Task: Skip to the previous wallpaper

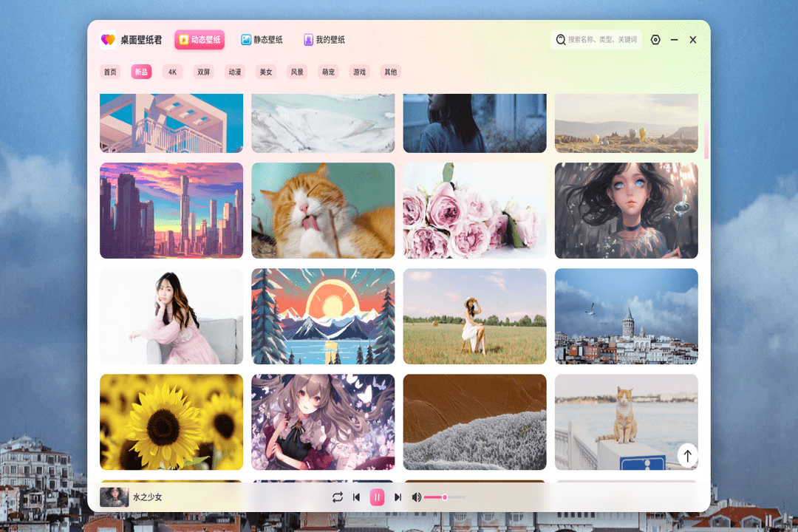Action: tap(356, 497)
